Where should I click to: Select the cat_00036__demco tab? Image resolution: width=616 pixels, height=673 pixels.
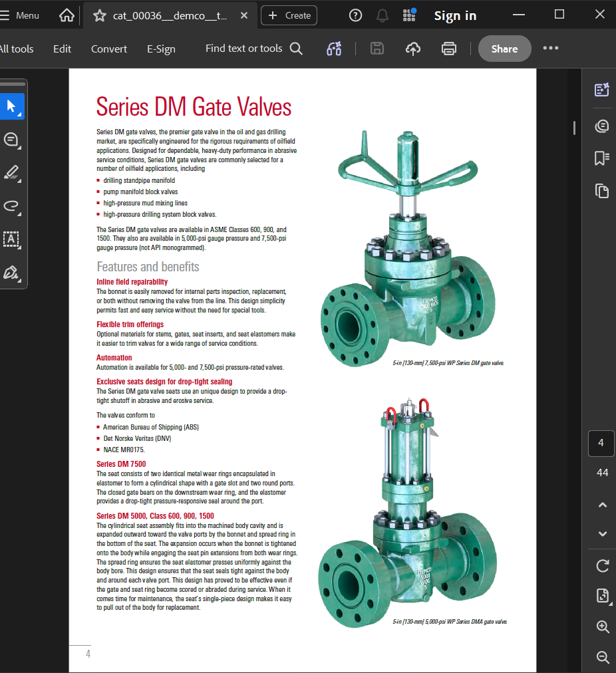pyautogui.click(x=170, y=16)
